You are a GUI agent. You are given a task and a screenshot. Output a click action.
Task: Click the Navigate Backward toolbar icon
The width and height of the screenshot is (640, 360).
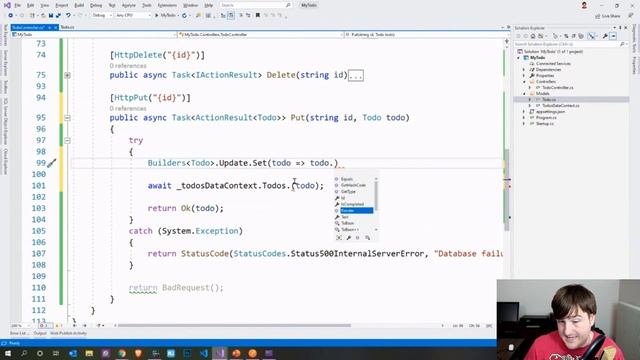11,16
